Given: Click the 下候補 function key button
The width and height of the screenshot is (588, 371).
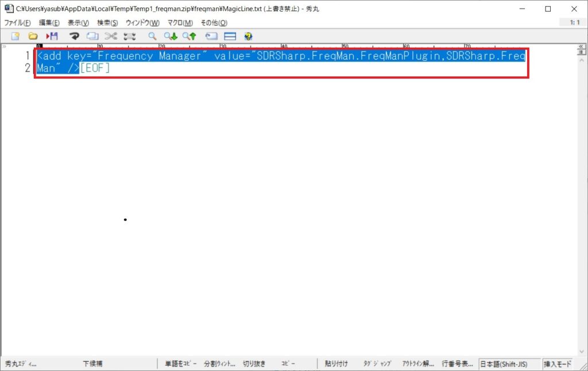Looking at the screenshot, I should 92,364.
